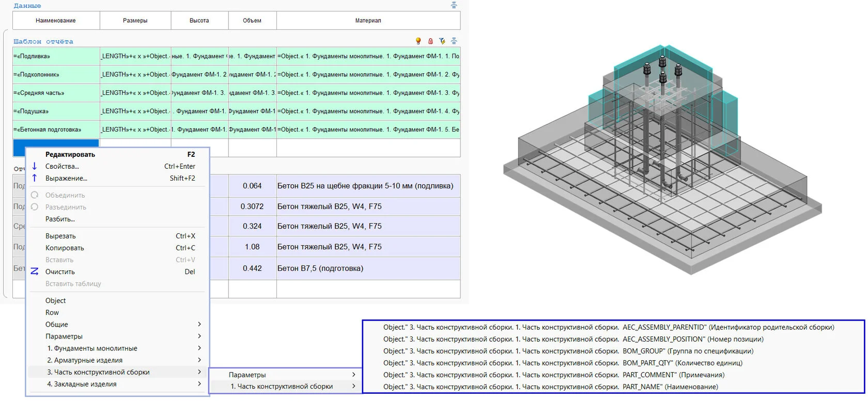Viewport: 868px width, 402px height.
Task: Expand the Общие submenu arrow
Action: coord(199,324)
